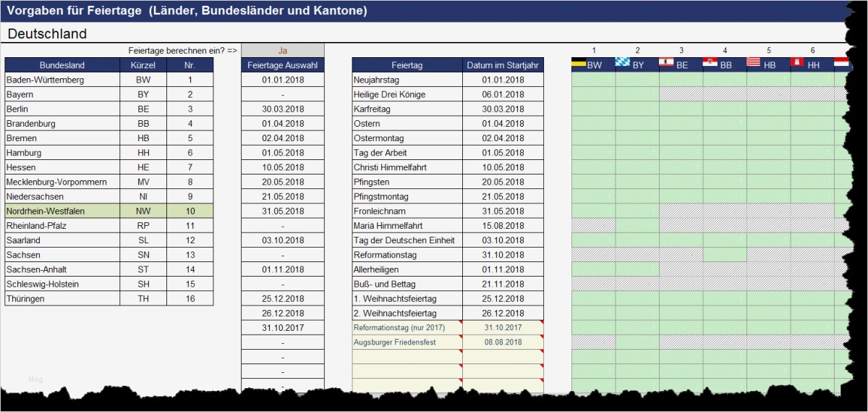Select the '2. Weihnachtsfeiertag' cell
This screenshot has width=868, height=412.
[407, 313]
